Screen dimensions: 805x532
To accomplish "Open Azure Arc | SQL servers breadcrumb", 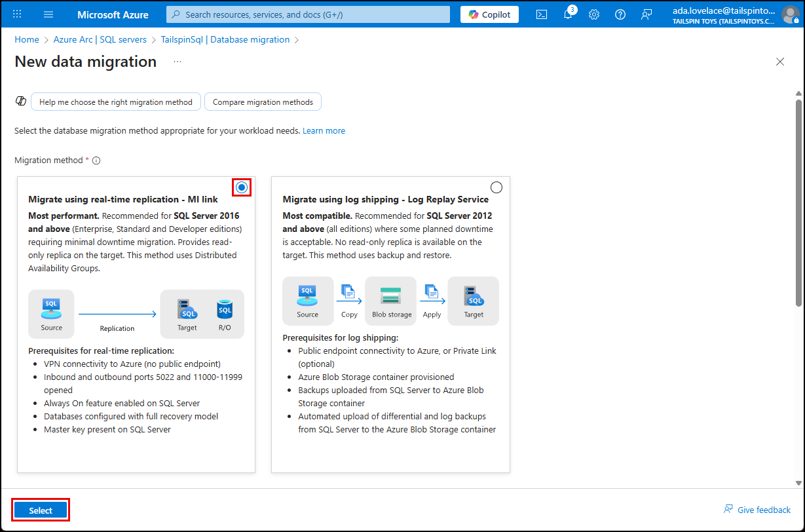I will coord(100,39).
